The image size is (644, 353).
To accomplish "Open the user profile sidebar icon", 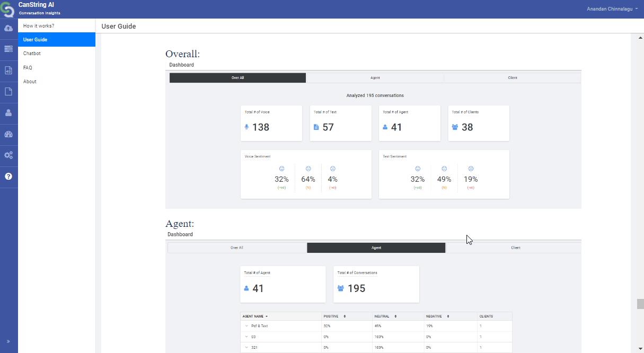I will point(8,112).
